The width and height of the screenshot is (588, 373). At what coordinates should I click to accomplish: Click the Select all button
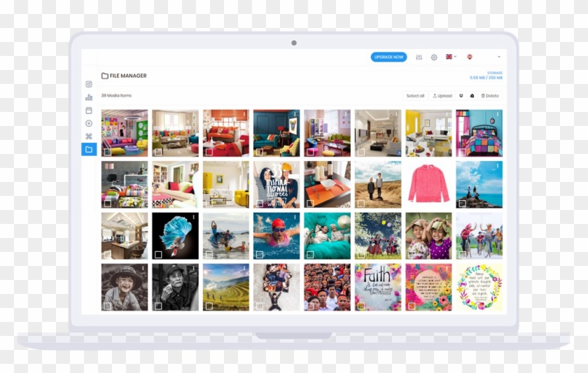pyautogui.click(x=416, y=96)
